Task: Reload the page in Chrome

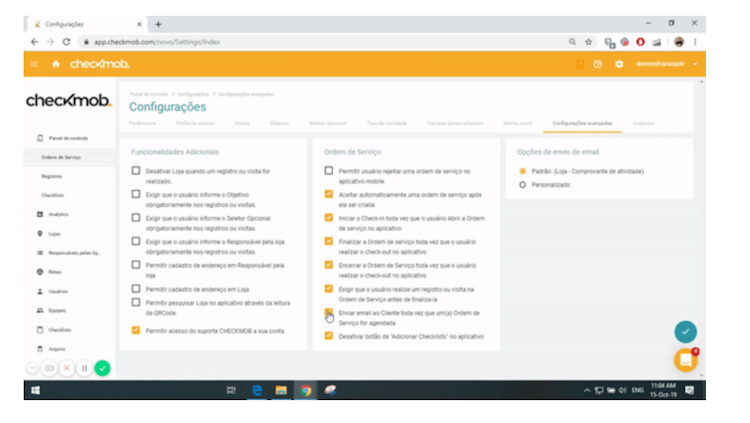Action: point(66,42)
